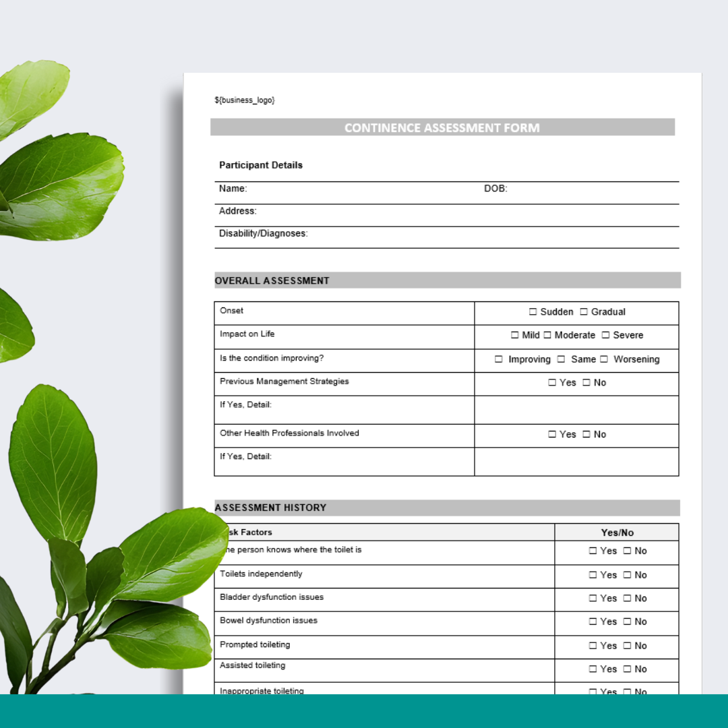Check Yes for Previous Management Strategies
The image size is (728, 728).
click(x=551, y=382)
